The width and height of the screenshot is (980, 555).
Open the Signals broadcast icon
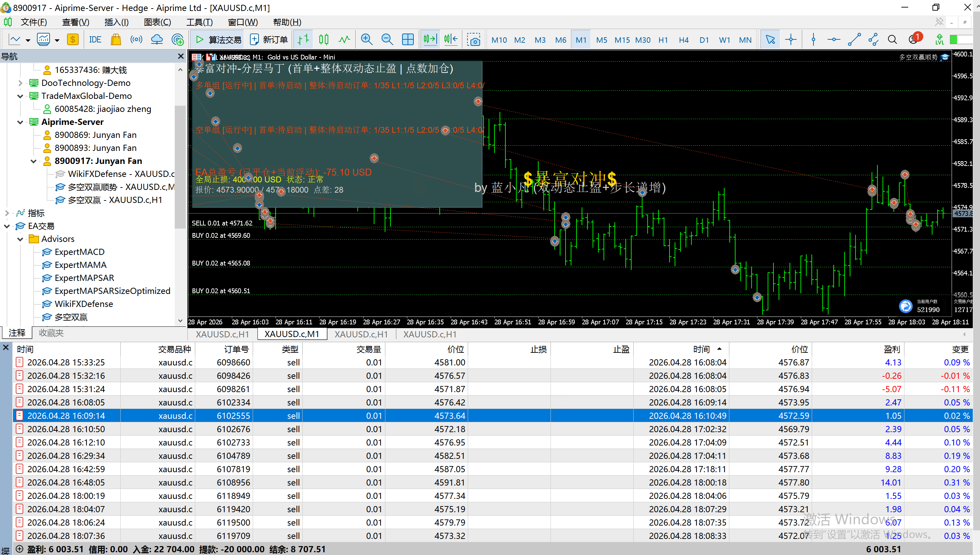136,40
